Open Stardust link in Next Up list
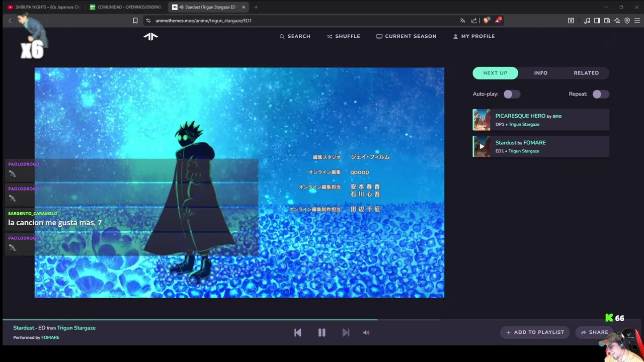Screen dimensions: 644x362 pyautogui.click(x=506, y=143)
